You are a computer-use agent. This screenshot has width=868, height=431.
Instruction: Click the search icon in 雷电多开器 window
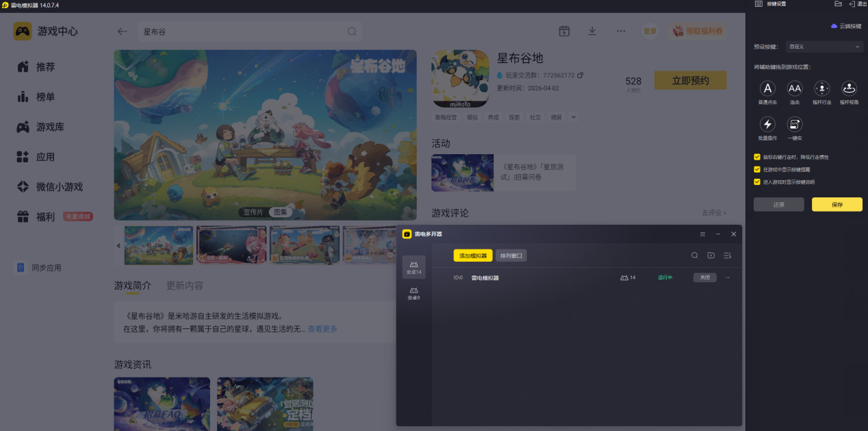pos(694,256)
